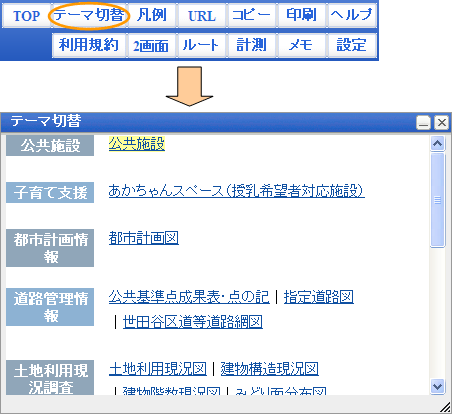Image resolution: width=453 pixels, height=415 pixels.
Task: Click the scrollbar up arrow
Action: tap(437, 144)
